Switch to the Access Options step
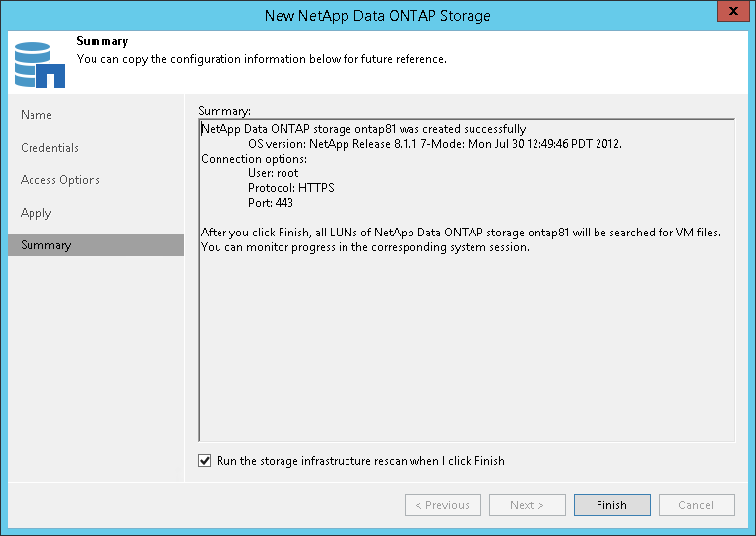The image size is (756, 536). tap(60, 180)
